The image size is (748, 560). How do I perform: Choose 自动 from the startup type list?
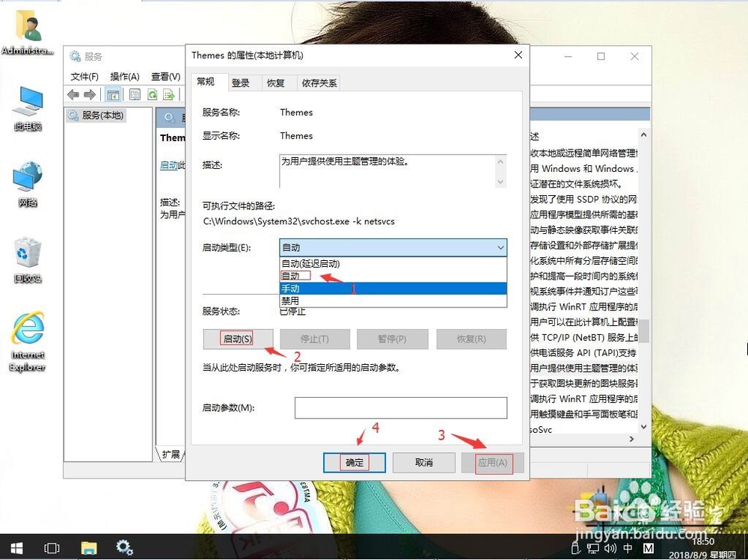coord(393,276)
